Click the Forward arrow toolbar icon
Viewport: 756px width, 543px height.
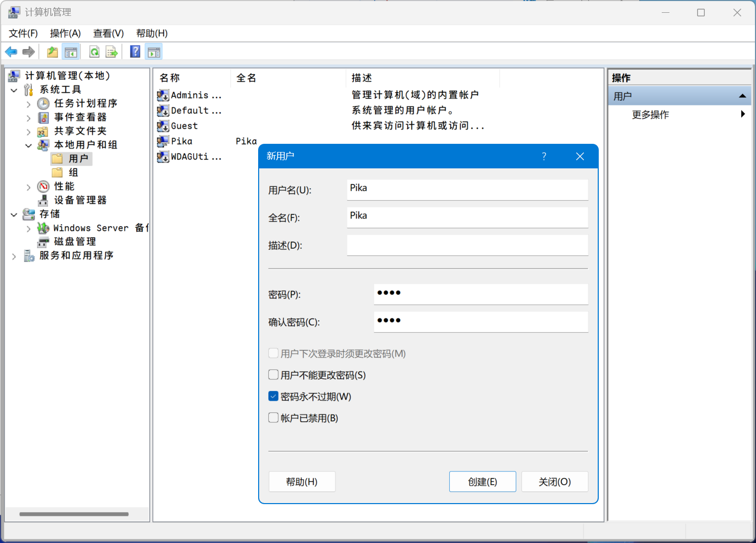point(29,52)
